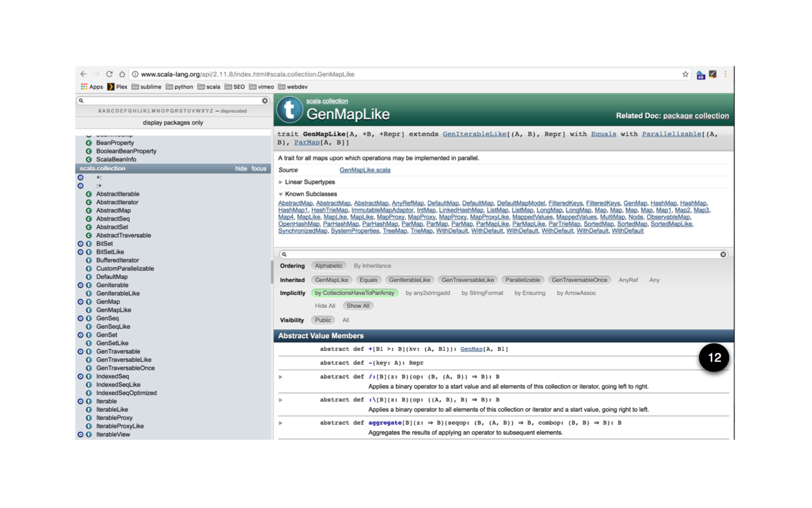Screen dimensions: 812x508
Task: Toggle GenIterableLike inherited filter
Action: 409,280
